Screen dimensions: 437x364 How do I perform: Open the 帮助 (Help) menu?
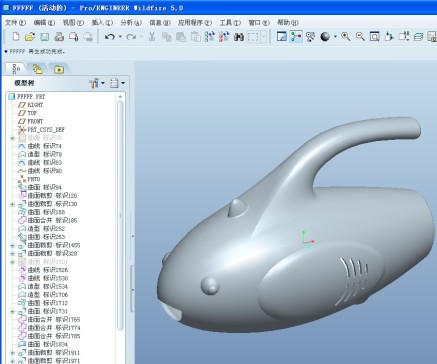point(288,22)
